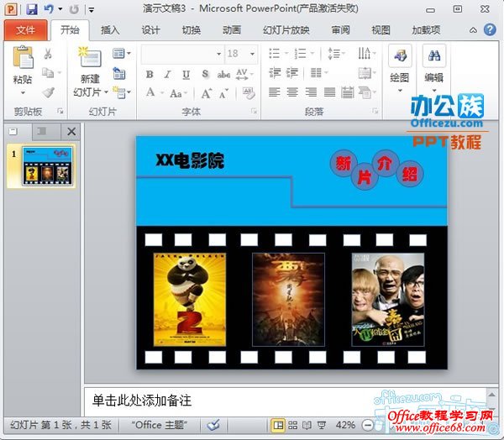Click the Editing (编辑) binoculars icon
504x440 pixels.
coord(433,57)
